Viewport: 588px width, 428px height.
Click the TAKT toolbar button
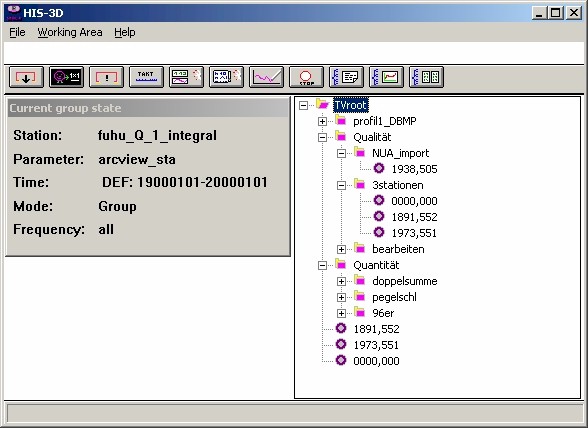(146, 77)
